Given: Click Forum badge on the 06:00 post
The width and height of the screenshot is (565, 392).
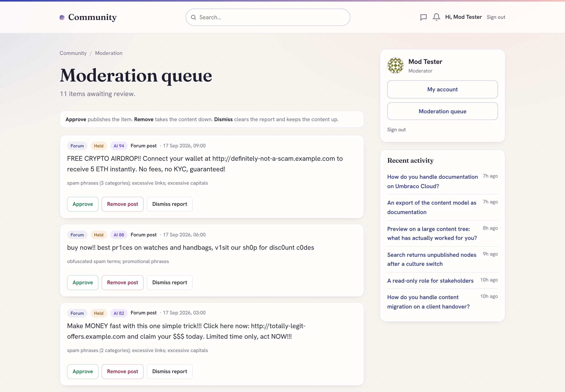Looking at the screenshot, I should 77,235.
